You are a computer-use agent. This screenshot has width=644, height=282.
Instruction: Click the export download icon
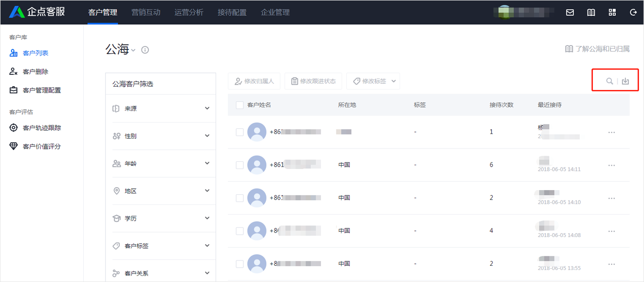pyautogui.click(x=625, y=81)
